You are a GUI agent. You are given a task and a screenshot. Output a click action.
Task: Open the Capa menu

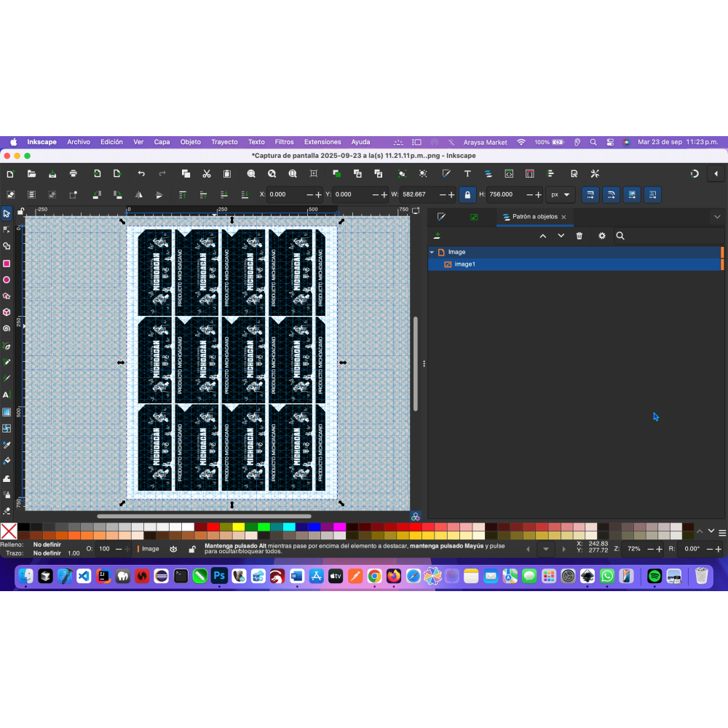tap(162, 142)
